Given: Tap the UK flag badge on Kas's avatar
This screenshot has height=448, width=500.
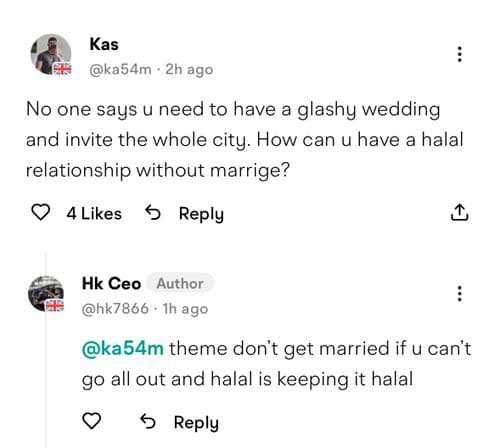Looking at the screenshot, I should [62, 69].
